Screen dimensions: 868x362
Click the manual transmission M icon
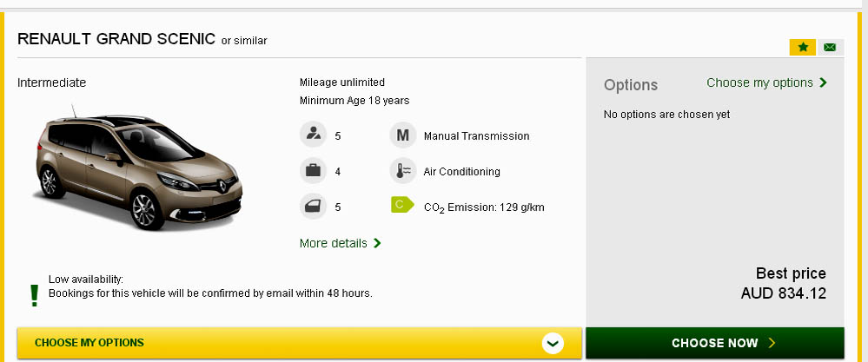(403, 135)
